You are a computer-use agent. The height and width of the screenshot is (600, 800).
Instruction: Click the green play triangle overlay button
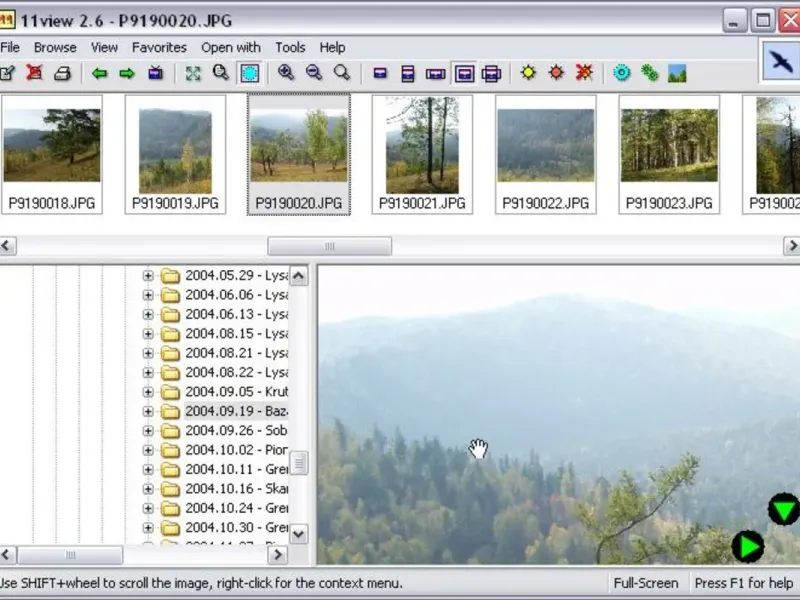748,546
